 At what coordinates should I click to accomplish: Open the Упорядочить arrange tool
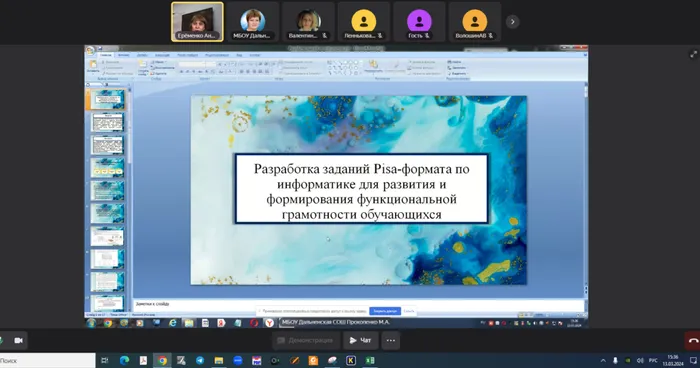point(373,66)
